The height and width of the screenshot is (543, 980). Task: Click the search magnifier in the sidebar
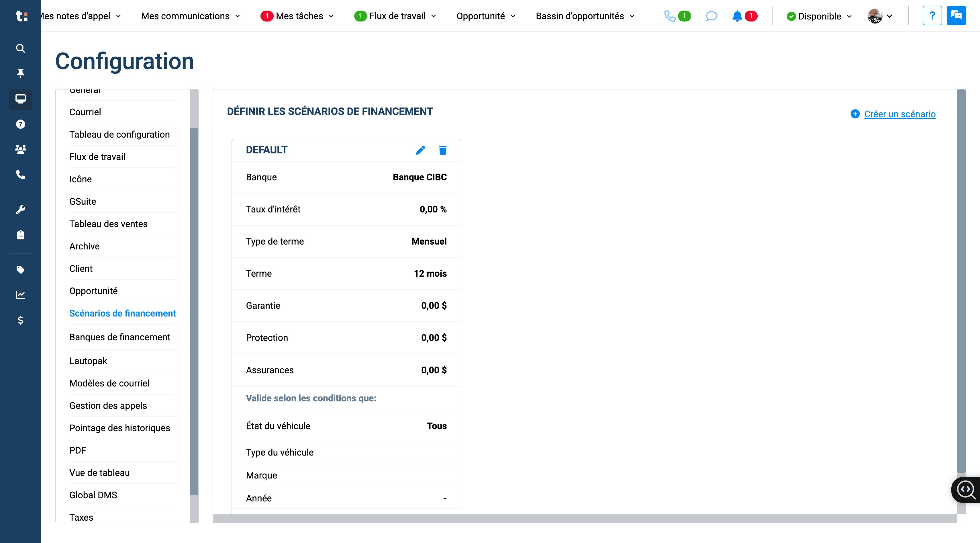[x=21, y=48]
